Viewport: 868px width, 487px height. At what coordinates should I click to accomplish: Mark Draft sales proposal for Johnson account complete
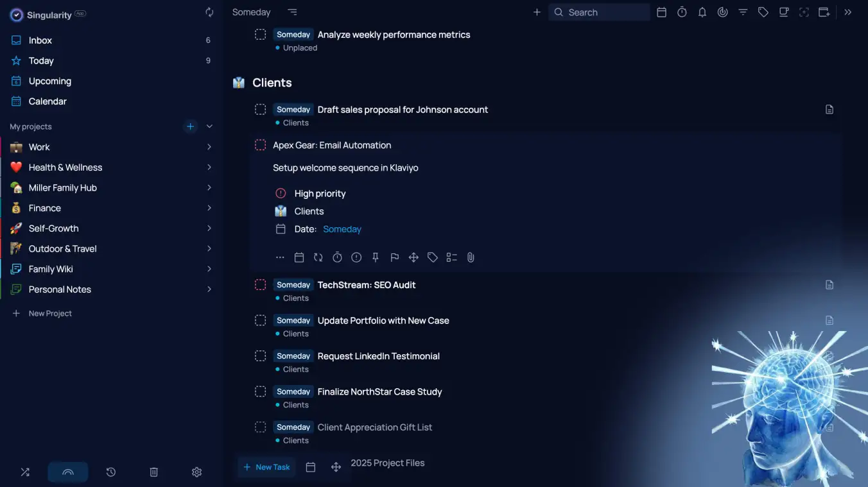click(x=260, y=109)
